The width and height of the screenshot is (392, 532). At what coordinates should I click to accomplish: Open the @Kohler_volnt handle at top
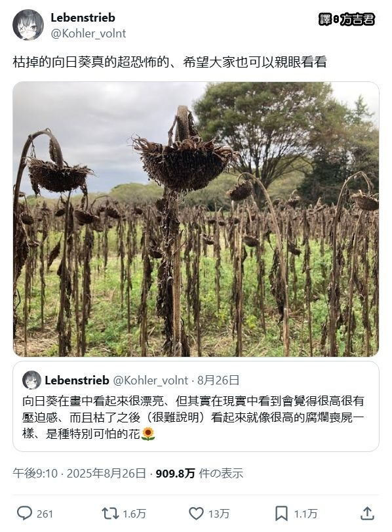click(88, 33)
